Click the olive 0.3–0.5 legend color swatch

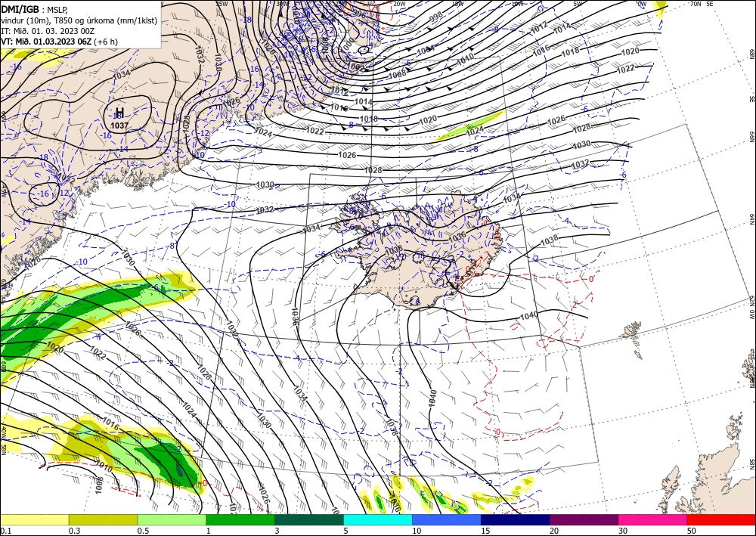click(x=103, y=519)
